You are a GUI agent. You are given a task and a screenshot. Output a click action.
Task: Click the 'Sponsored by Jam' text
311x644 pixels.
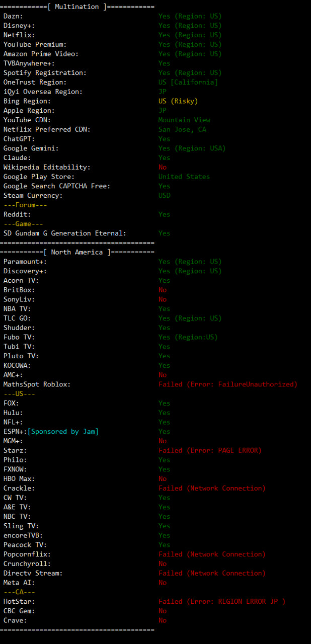click(63, 432)
